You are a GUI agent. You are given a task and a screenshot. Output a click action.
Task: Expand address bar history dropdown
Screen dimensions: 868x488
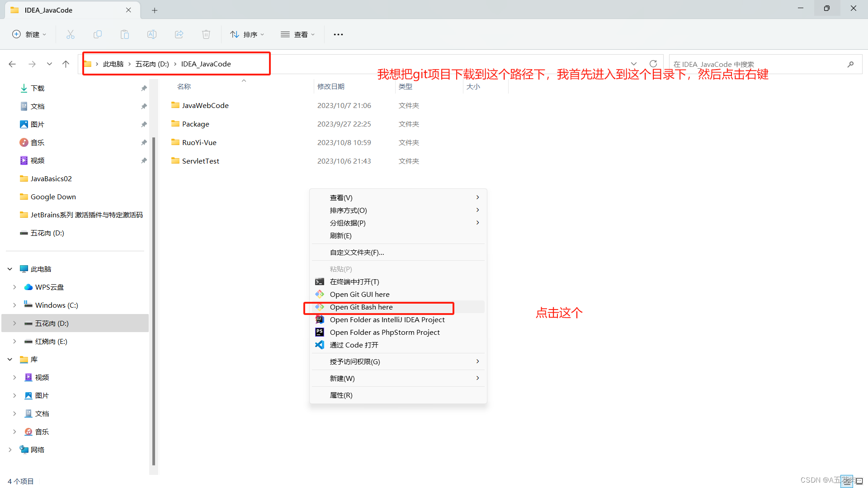tap(634, 64)
